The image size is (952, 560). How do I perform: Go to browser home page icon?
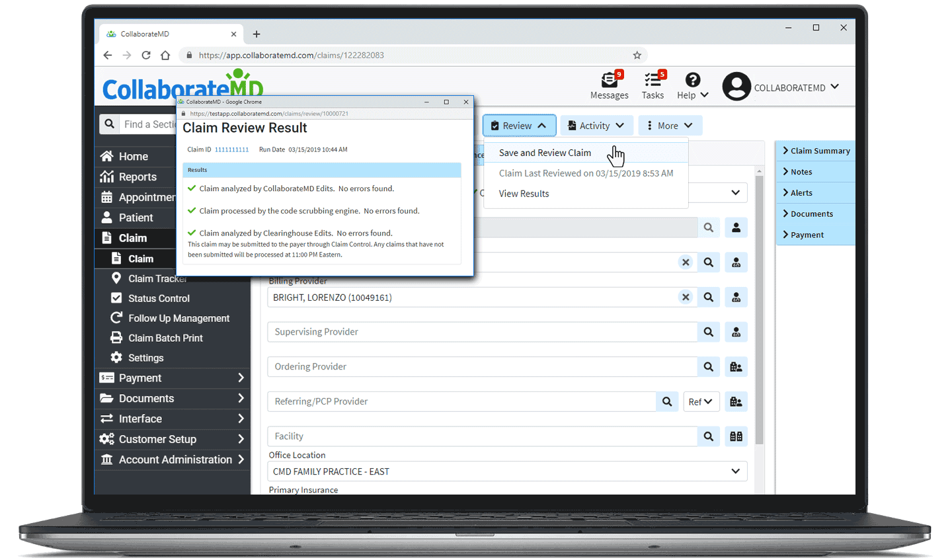pos(165,55)
